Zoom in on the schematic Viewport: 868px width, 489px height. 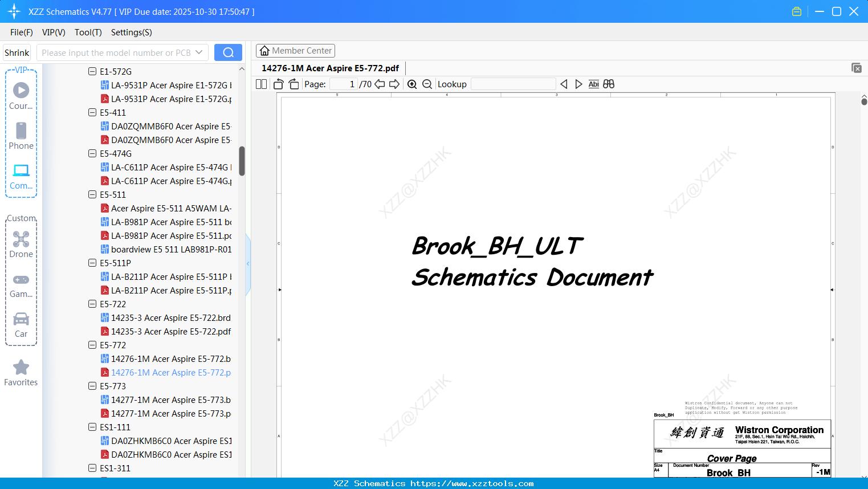tap(412, 84)
